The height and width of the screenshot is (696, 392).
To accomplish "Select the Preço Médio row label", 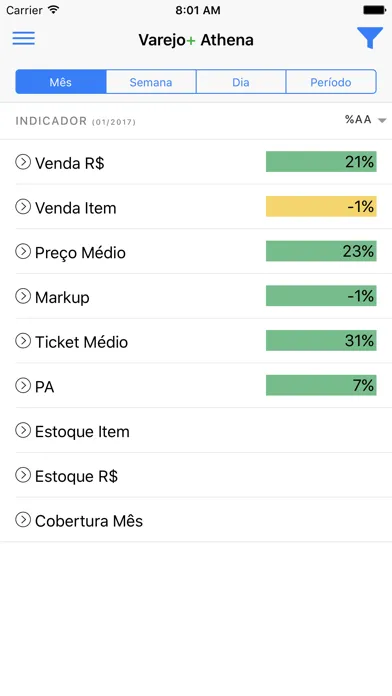I will 80,253.
